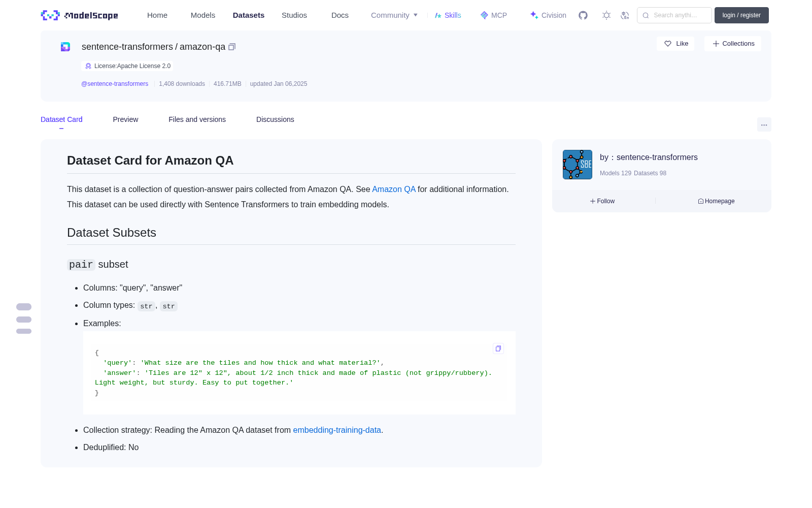Follow sentence-transformers organization
This screenshot has width=812, height=508.
[602, 201]
